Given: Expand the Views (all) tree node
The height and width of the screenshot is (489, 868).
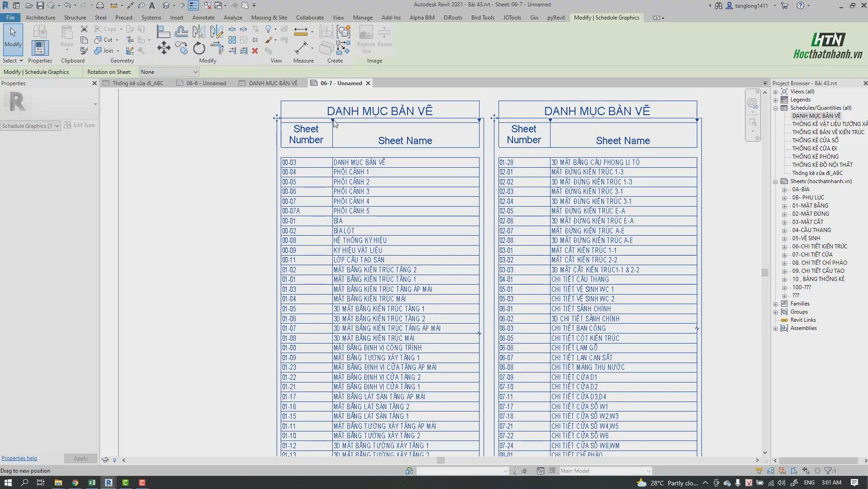Looking at the screenshot, I should [776, 92].
